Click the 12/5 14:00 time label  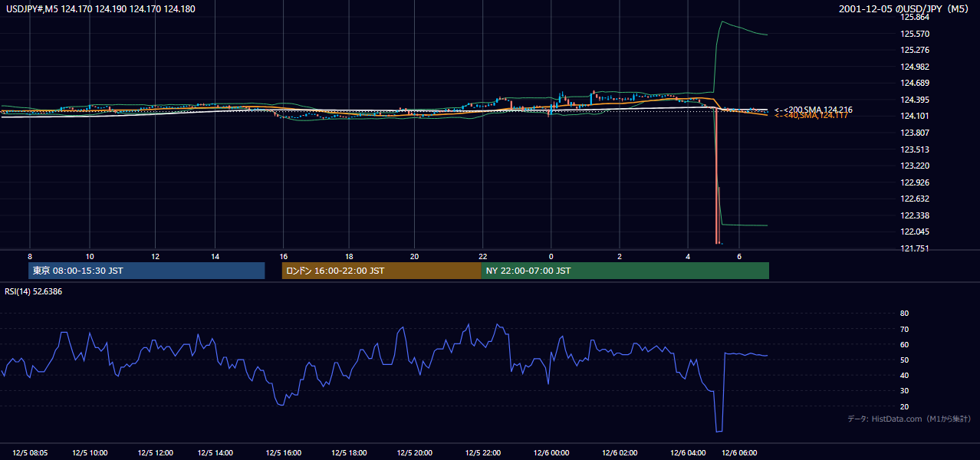(215, 452)
